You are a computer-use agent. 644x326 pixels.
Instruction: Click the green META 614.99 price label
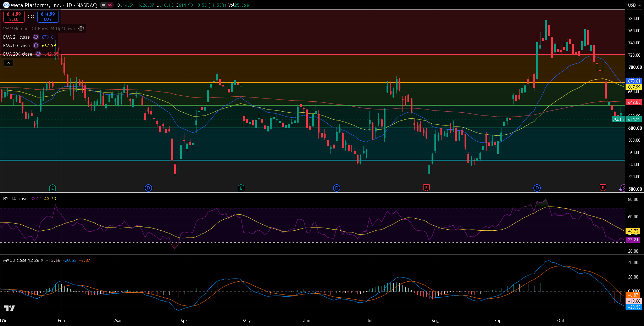(x=627, y=119)
